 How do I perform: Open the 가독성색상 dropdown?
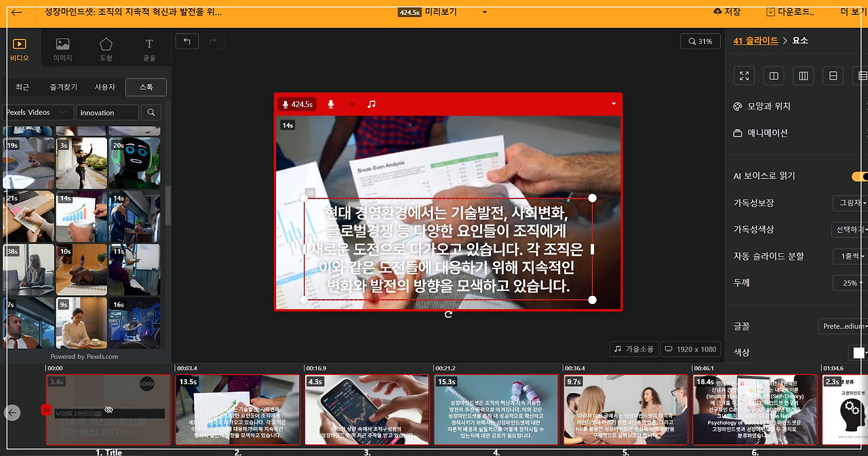850,229
